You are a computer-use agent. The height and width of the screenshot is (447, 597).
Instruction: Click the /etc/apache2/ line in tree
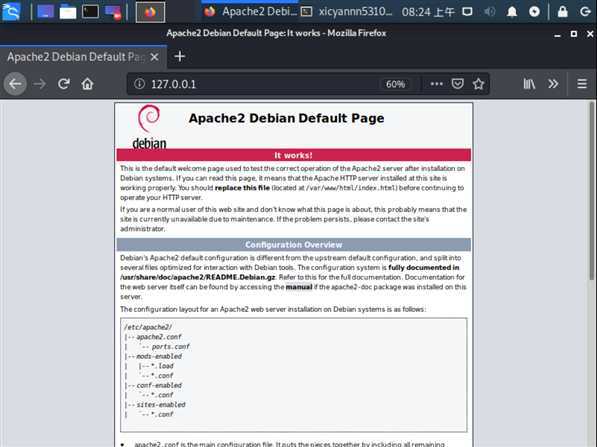pos(148,327)
